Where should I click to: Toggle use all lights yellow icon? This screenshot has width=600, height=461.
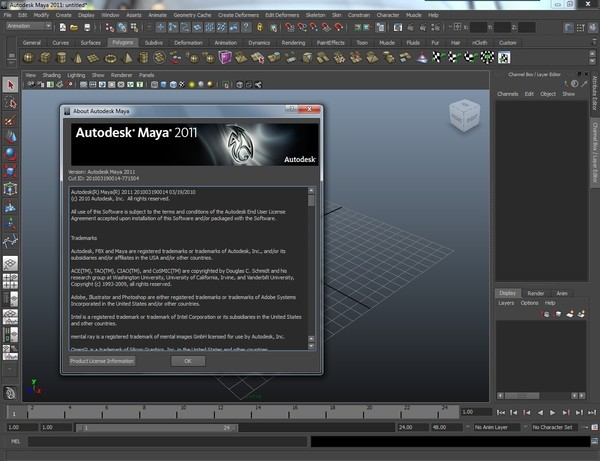tap(192, 85)
